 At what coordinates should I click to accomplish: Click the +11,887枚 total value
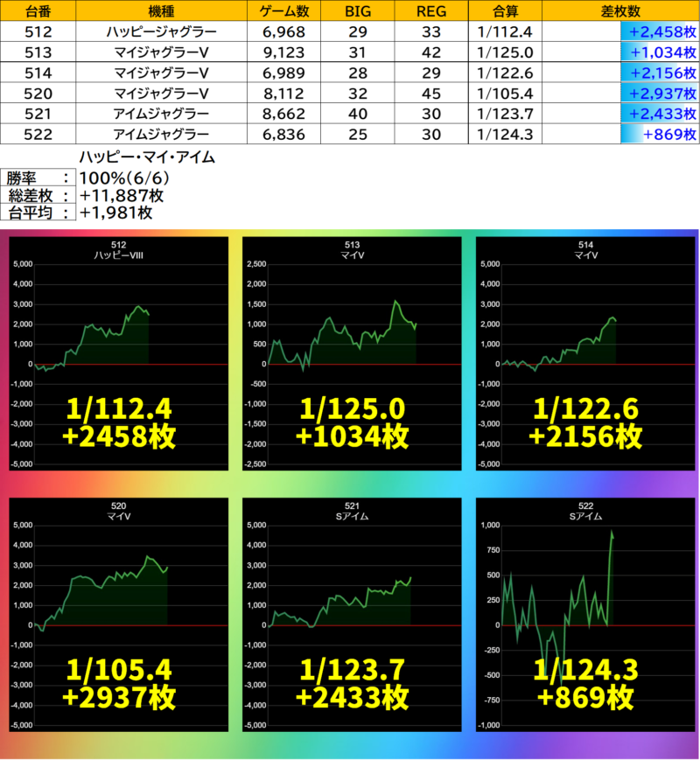(122, 195)
